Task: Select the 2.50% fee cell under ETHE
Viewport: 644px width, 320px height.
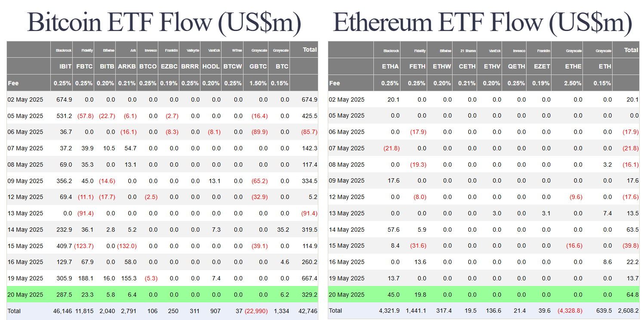Action: [573, 83]
